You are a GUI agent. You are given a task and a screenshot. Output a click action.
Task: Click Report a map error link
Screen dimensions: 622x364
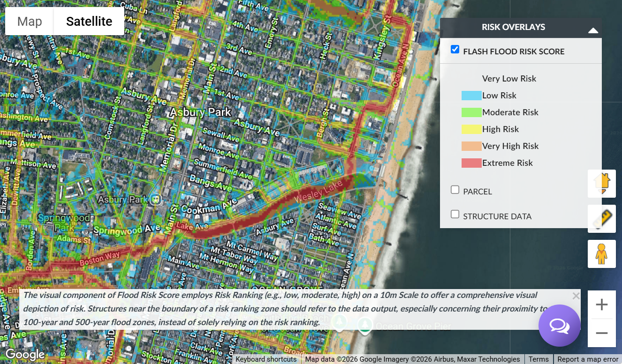point(588,359)
